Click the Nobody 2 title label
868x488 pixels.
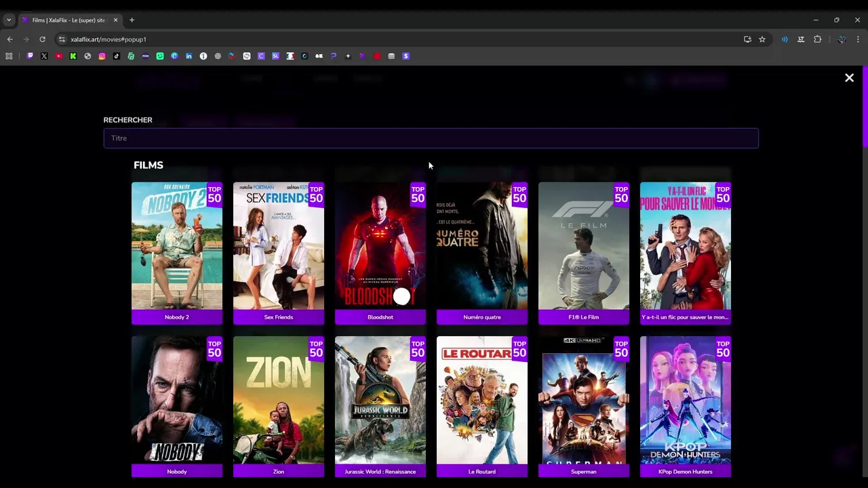[x=177, y=317]
